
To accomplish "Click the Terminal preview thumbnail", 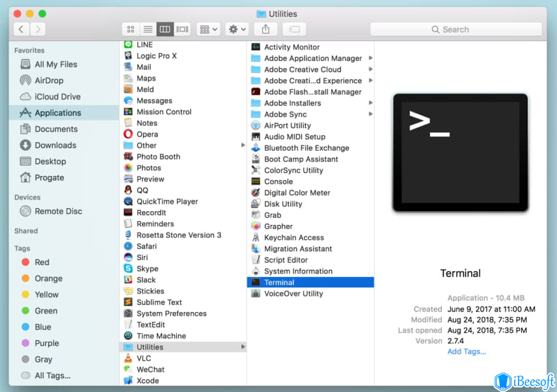I will click(460, 151).
